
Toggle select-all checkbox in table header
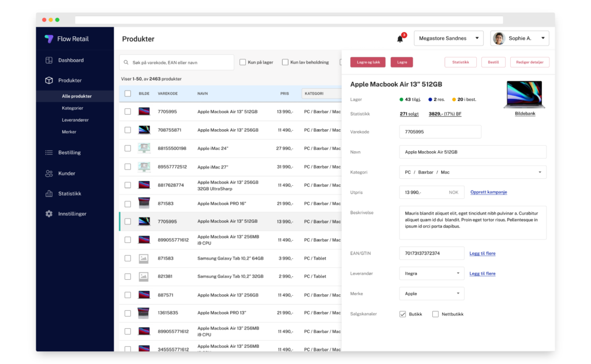coord(128,93)
